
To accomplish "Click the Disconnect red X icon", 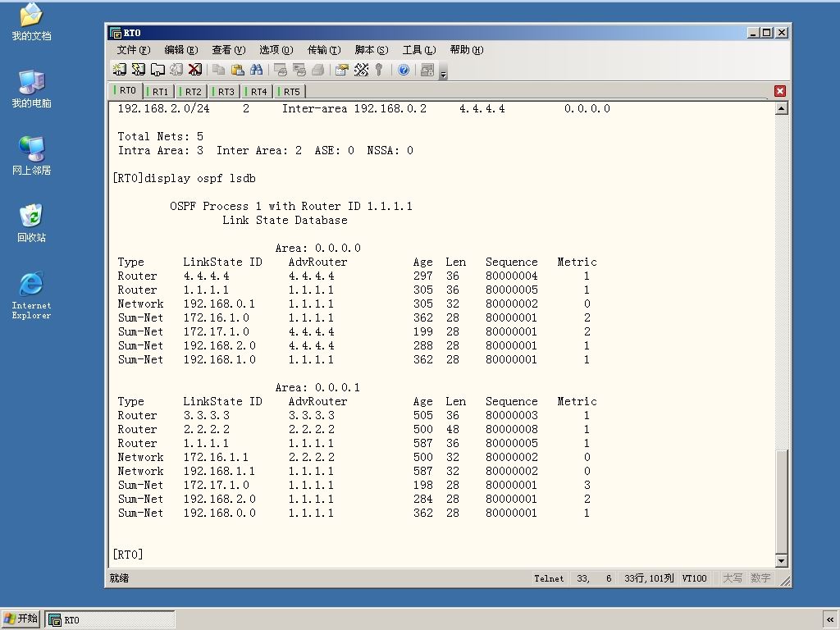I will 195,70.
